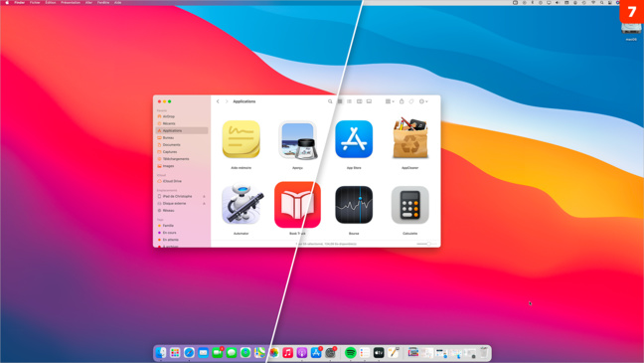Open the macOS disk icon on desktop
This screenshot has height=363, width=644.
[x=631, y=28]
